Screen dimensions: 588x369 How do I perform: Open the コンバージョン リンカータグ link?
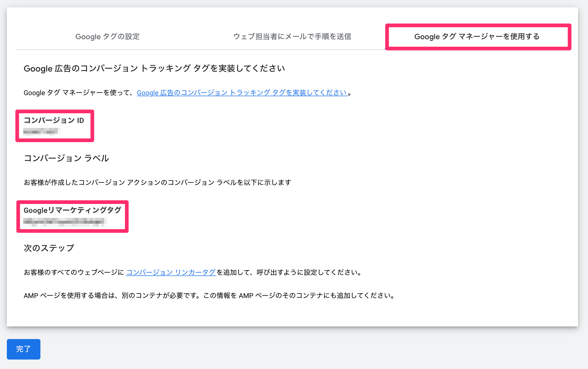pos(171,272)
